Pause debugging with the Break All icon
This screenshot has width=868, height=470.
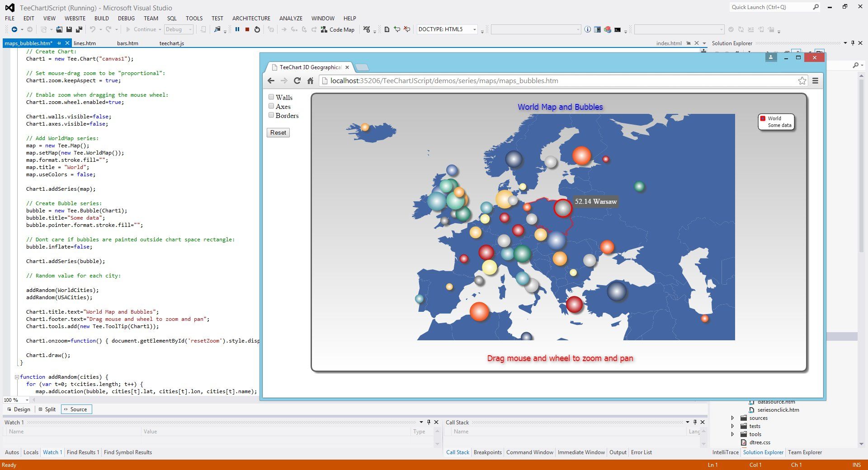point(237,29)
